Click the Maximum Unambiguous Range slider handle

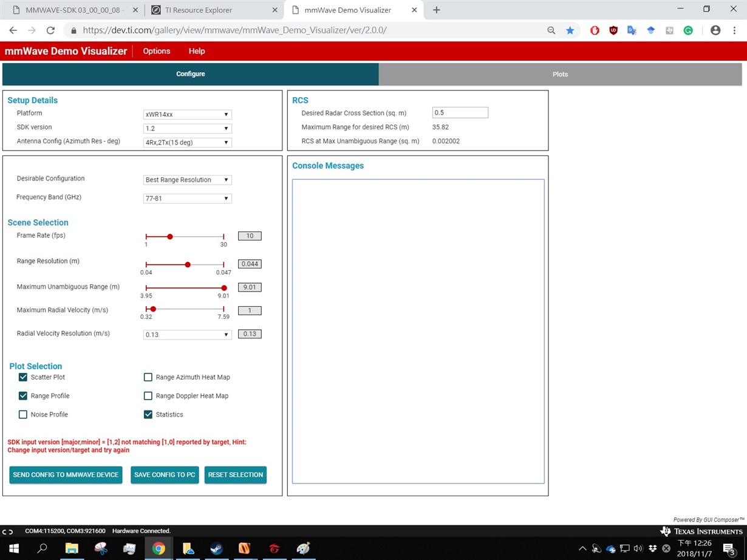coord(224,288)
